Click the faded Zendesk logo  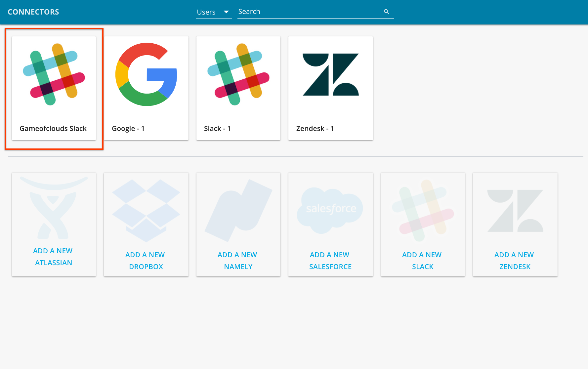pos(515,211)
